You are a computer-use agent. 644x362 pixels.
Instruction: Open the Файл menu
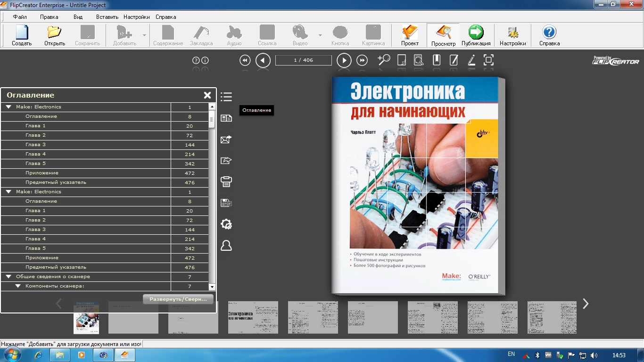(20, 17)
